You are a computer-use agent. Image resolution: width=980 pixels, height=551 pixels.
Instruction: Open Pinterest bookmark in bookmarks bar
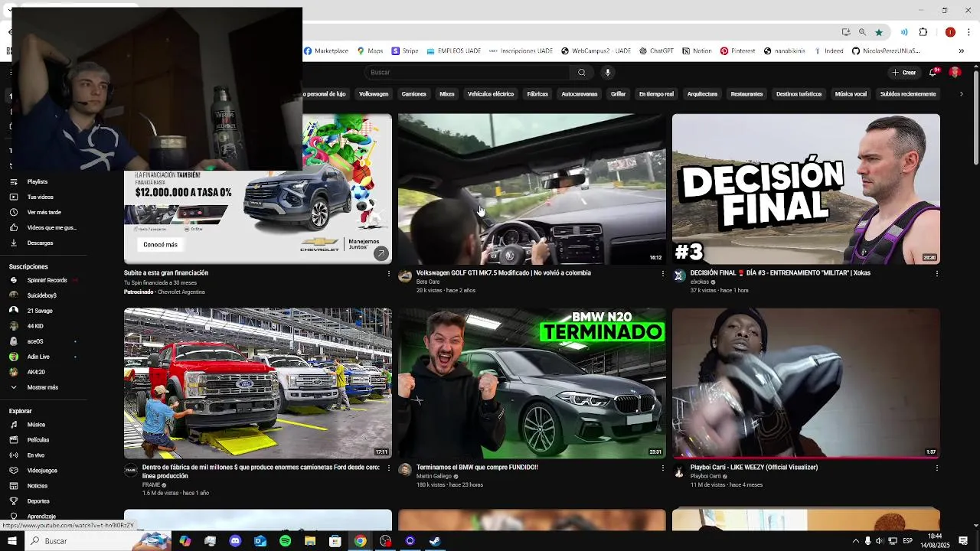(737, 51)
